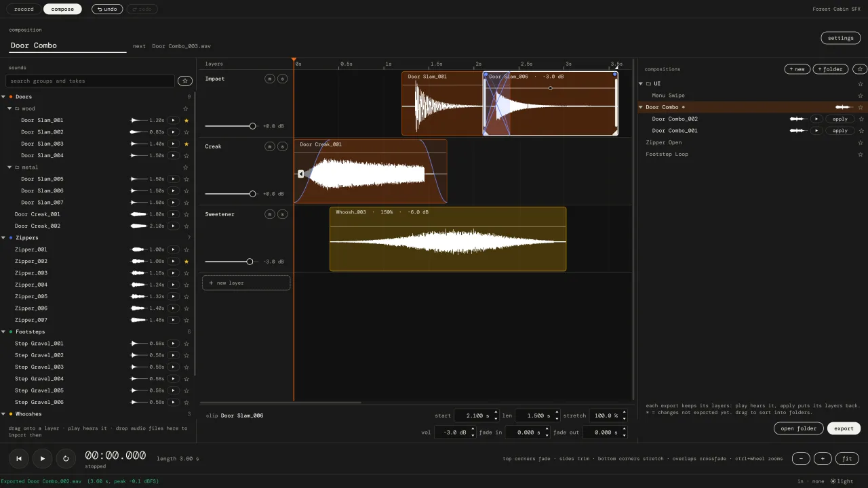Click the export button
The height and width of the screenshot is (488, 868).
point(844,428)
